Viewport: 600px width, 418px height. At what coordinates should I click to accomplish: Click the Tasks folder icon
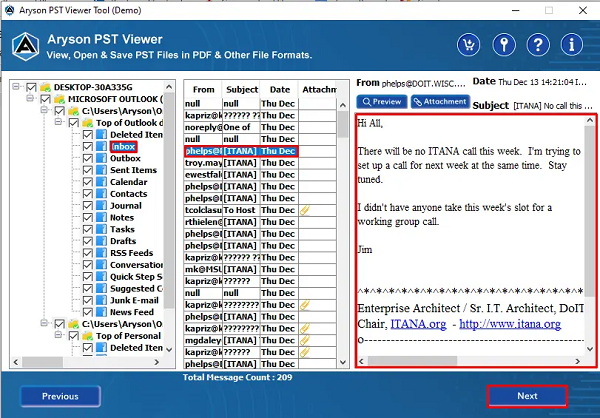(101, 229)
